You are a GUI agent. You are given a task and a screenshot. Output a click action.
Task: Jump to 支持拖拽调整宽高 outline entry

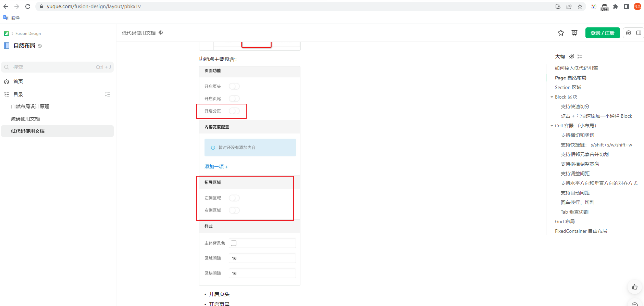point(580,164)
